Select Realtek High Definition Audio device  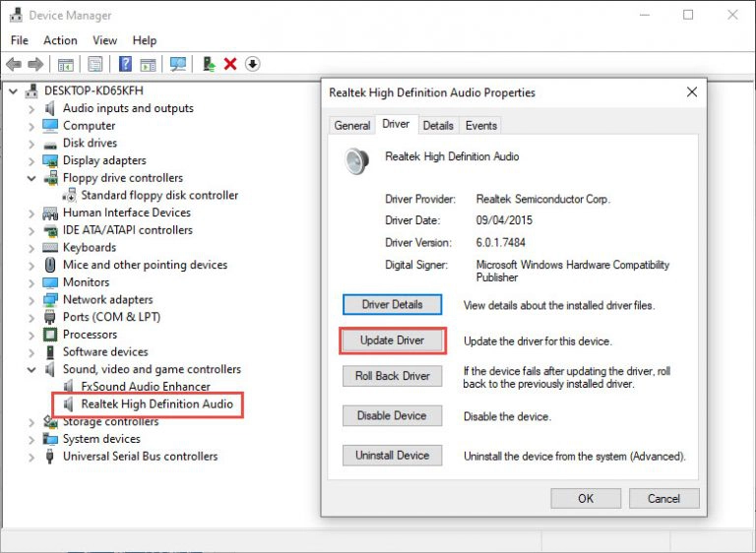tap(157, 404)
